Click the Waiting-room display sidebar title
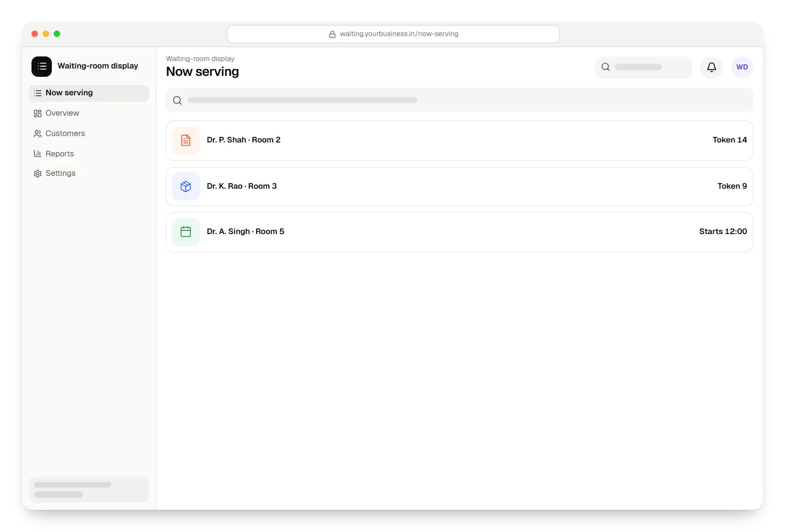The width and height of the screenshot is (785, 532). pyautogui.click(x=98, y=66)
